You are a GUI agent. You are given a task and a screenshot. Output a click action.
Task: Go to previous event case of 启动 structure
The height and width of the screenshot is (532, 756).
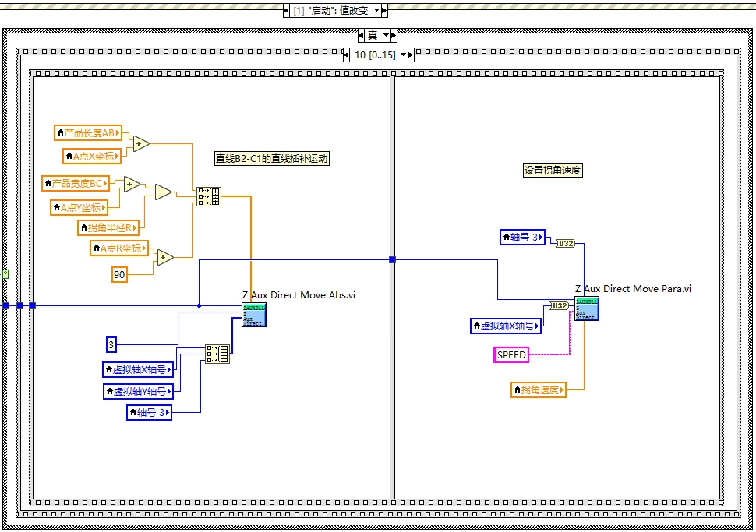(286, 11)
